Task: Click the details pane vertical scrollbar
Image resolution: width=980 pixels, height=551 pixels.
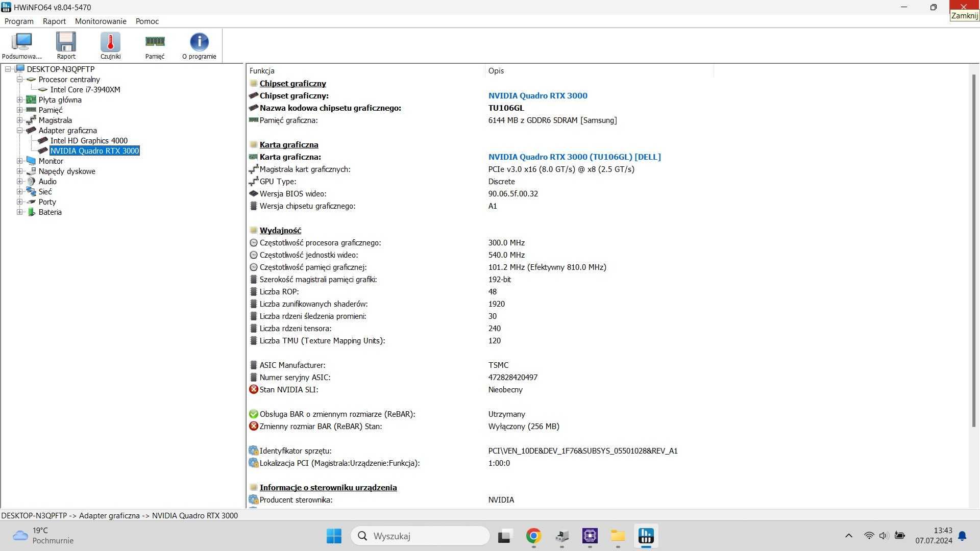Action: pyautogui.click(x=973, y=250)
